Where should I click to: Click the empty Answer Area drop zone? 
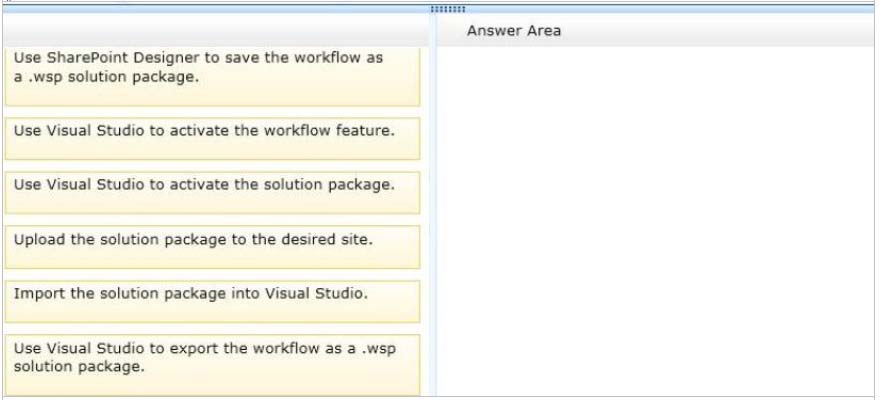(x=655, y=220)
